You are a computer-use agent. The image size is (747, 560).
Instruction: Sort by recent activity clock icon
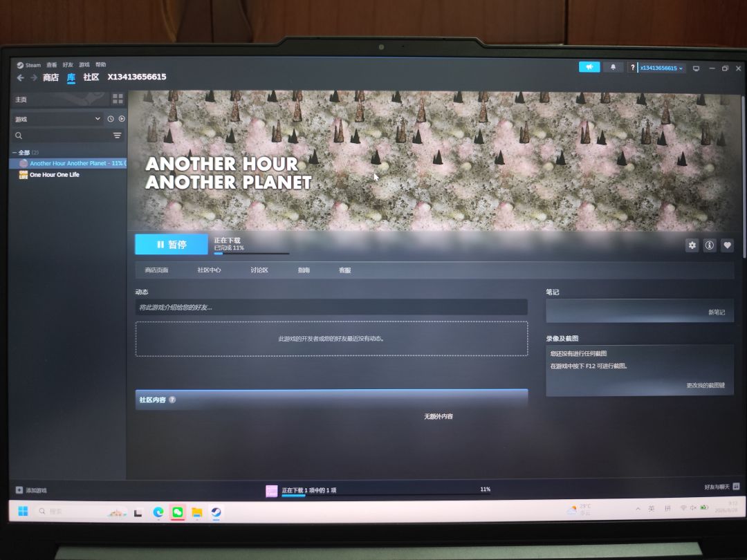coord(111,119)
